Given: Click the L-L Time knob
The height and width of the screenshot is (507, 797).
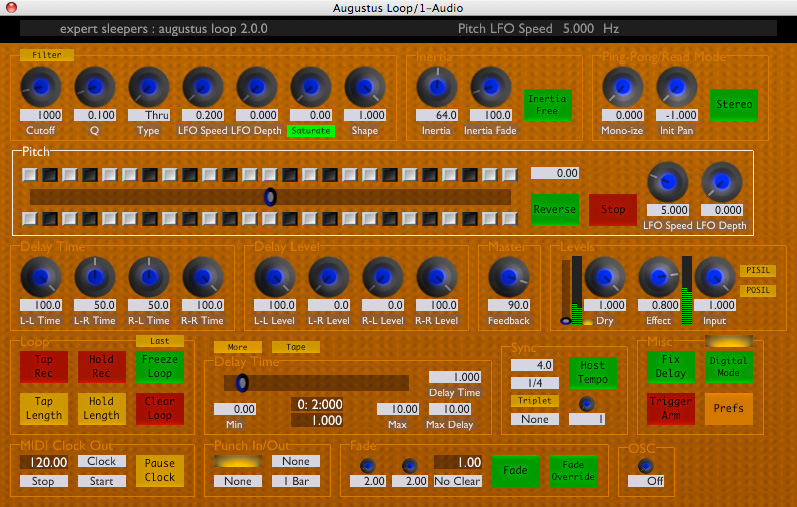Looking at the screenshot, I should tap(41, 277).
